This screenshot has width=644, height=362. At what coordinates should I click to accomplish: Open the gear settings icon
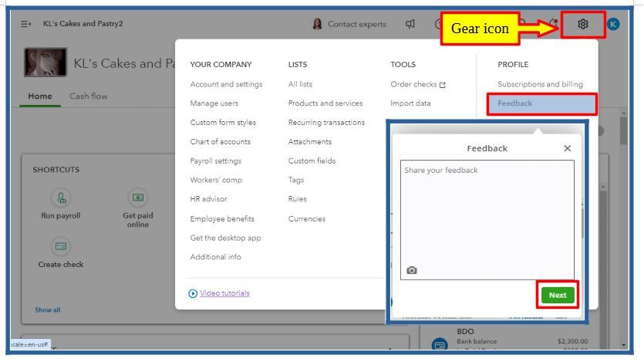point(582,24)
